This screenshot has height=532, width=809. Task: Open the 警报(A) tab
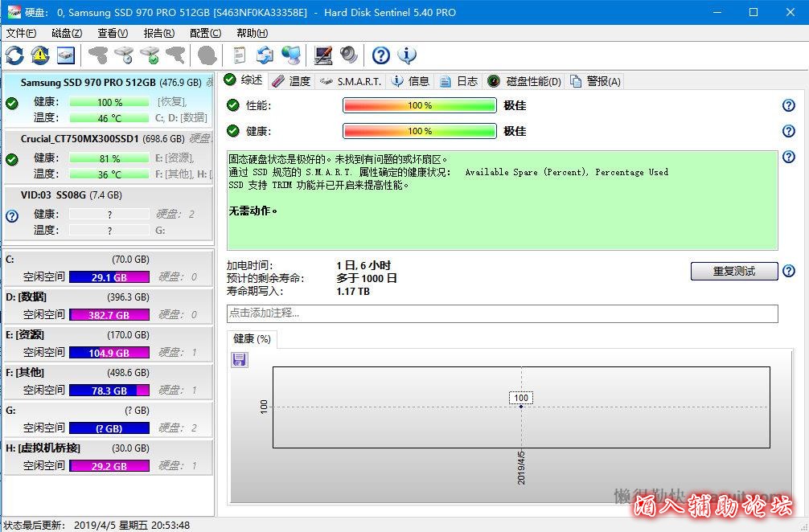point(596,81)
